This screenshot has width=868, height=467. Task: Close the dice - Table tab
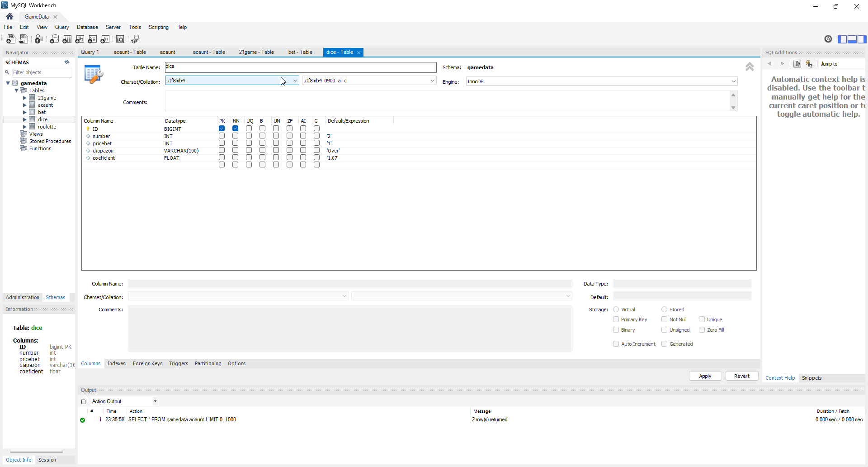pos(359,52)
